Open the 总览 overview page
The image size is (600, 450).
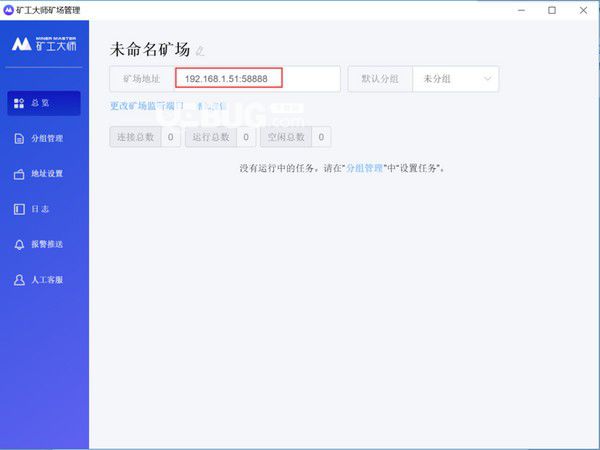pyautogui.click(x=44, y=103)
